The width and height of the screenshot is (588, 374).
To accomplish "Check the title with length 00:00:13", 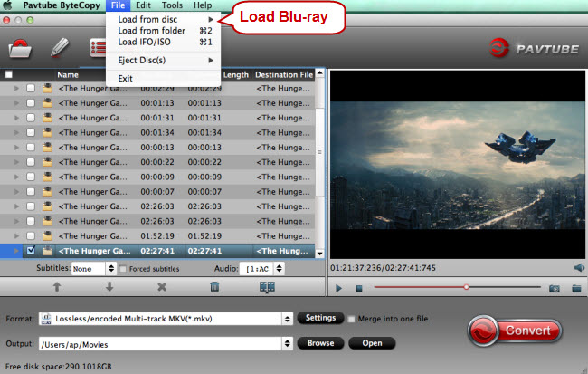I will tap(31, 148).
